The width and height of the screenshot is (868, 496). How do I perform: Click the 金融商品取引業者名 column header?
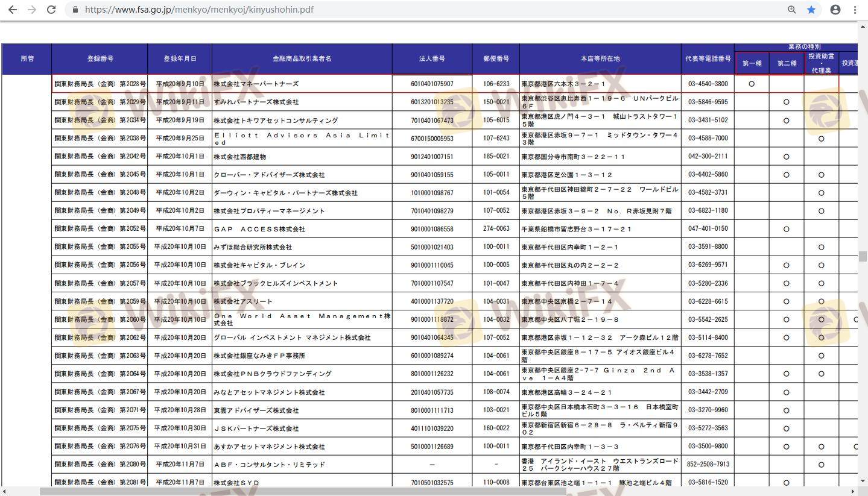302,59
